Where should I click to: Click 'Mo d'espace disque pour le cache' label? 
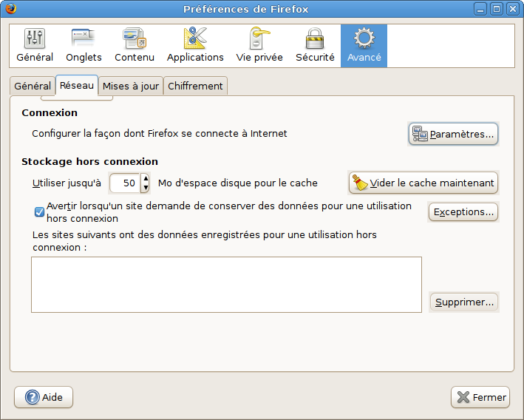[237, 183]
